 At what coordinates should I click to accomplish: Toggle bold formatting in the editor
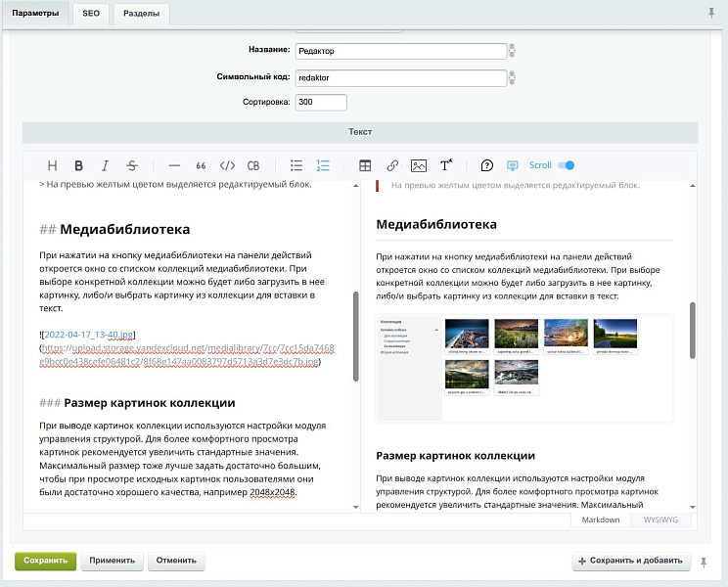(79, 166)
